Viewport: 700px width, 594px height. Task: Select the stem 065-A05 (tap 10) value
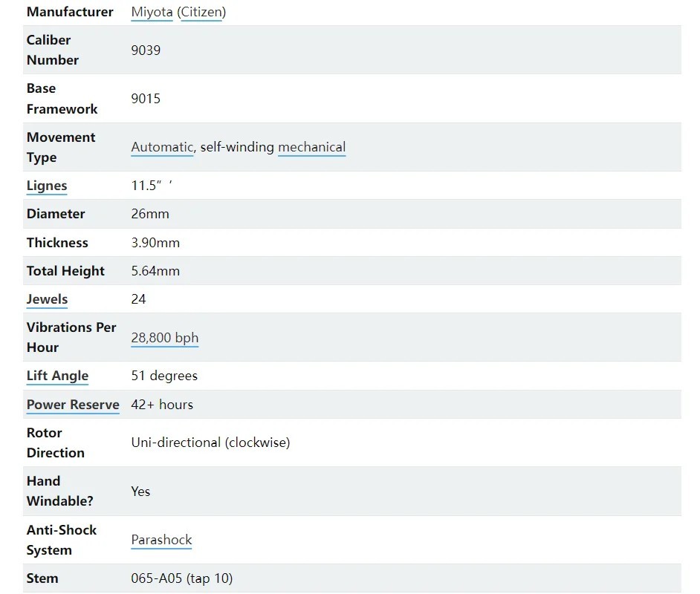click(x=182, y=579)
